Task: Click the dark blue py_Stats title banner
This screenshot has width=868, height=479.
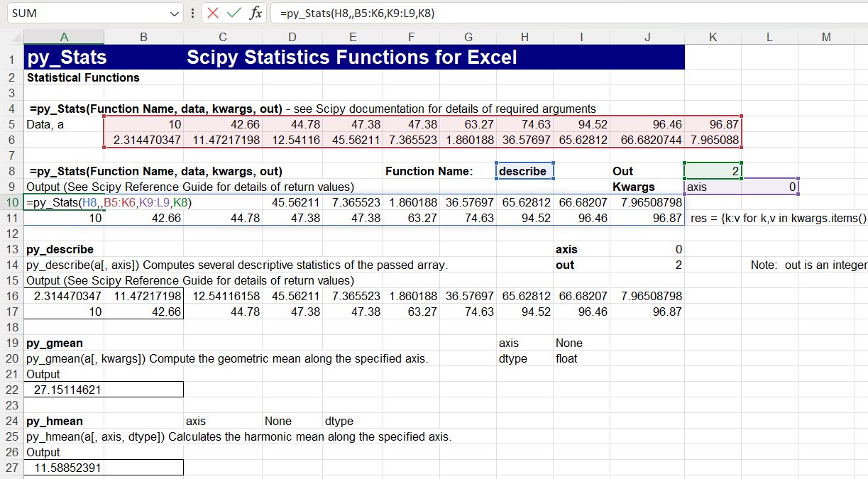Action: pyautogui.click(x=353, y=57)
